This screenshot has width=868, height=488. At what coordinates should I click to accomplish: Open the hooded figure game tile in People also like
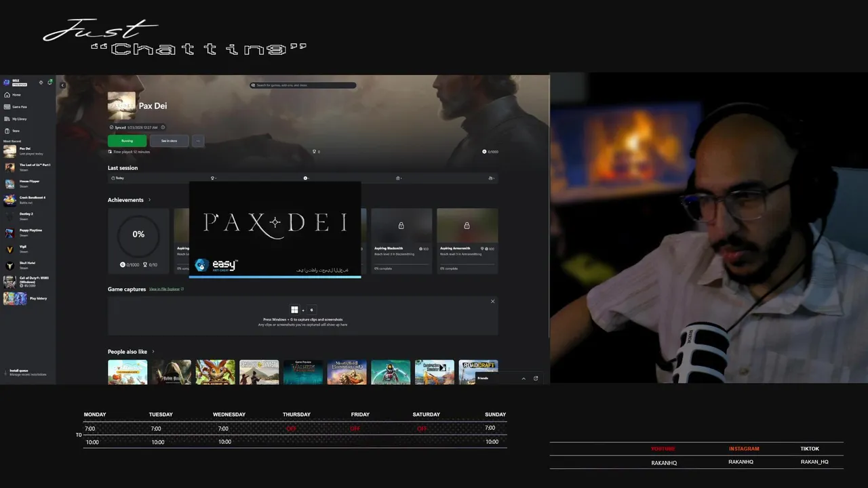[x=172, y=372]
